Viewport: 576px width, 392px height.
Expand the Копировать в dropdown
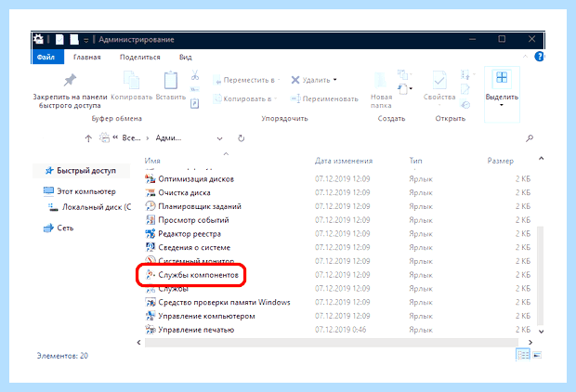(x=276, y=98)
